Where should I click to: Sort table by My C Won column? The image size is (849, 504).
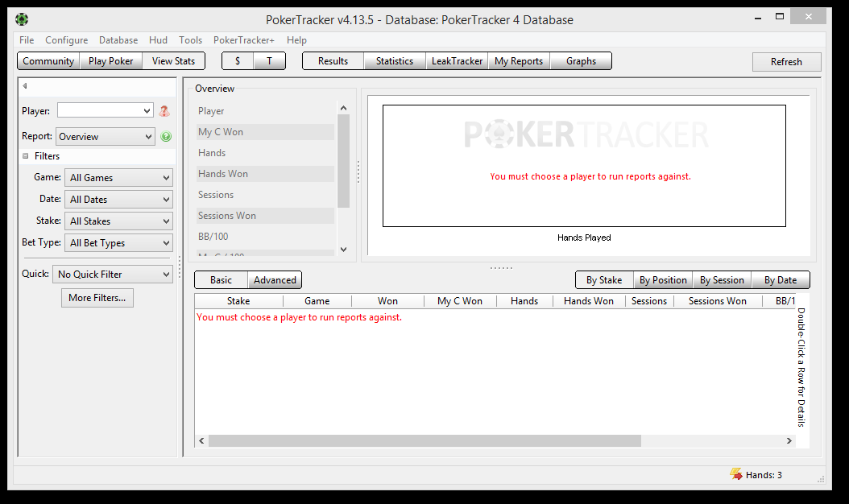[x=460, y=301]
